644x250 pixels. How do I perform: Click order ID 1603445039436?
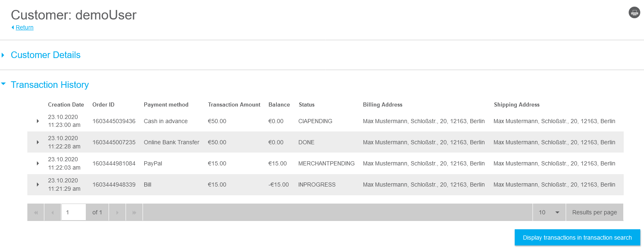coord(114,121)
